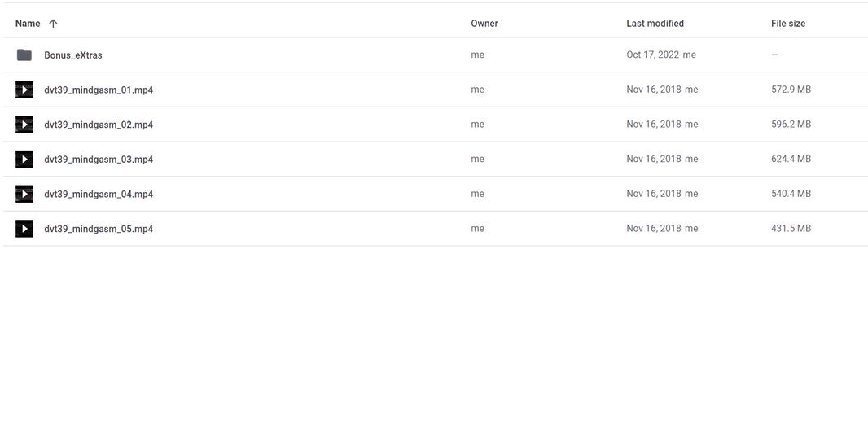Click video icon for dvt39_mindgasm_01.mp4
Screen dimensions: 868x433
tap(24, 90)
